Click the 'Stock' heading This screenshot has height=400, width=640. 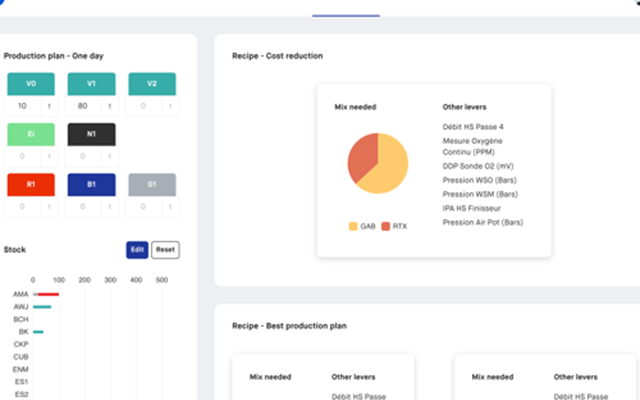(15, 249)
